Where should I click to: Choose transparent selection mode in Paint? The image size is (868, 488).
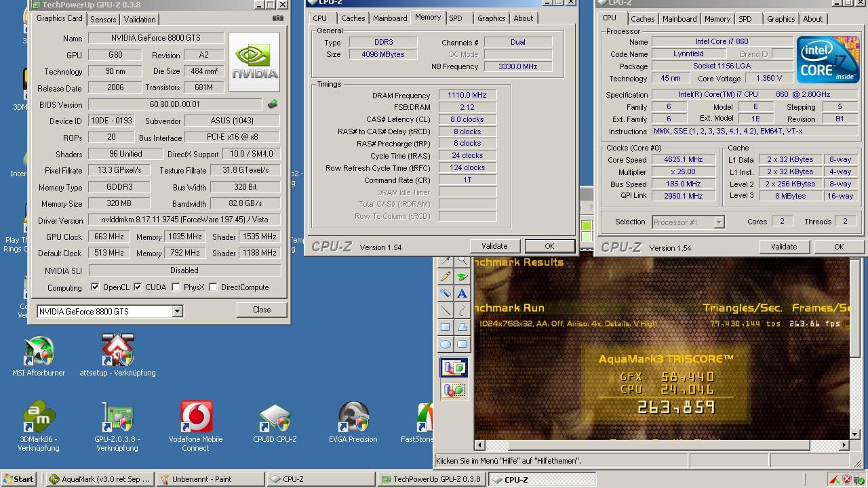454,390
